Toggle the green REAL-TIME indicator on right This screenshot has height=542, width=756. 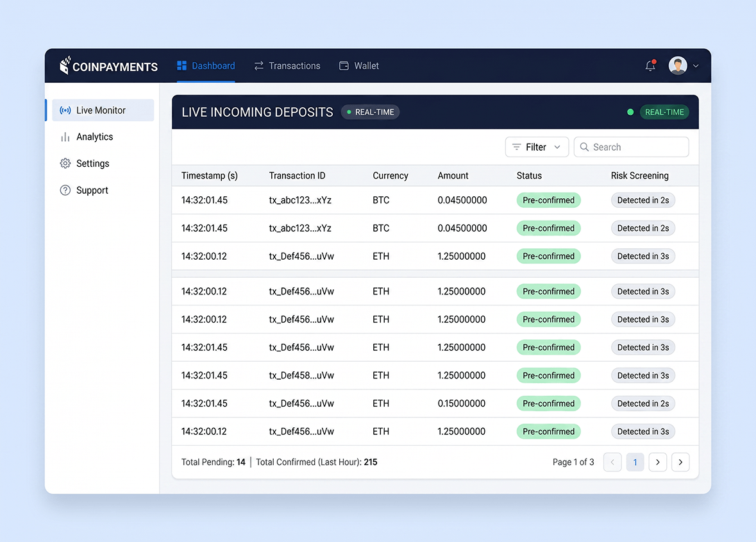(x=664, y=112)
